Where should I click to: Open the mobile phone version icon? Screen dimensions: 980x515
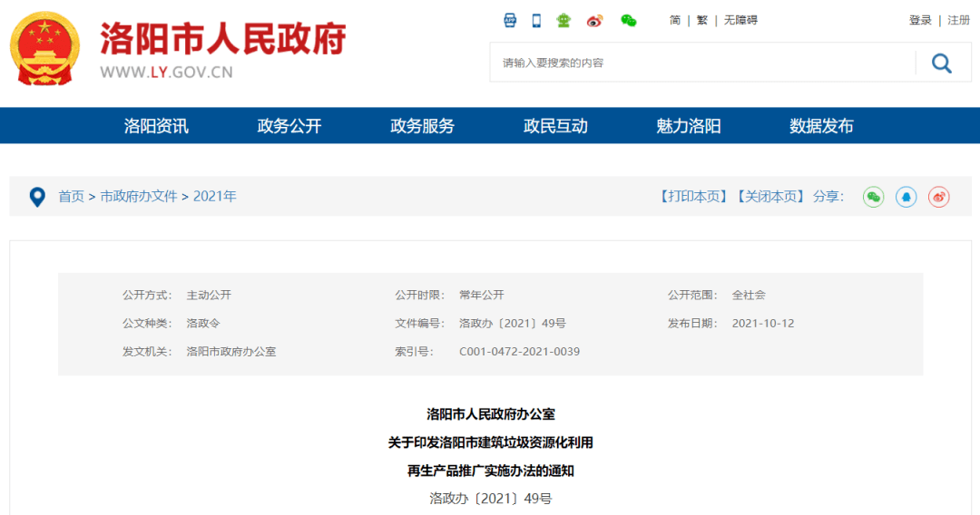pyautogui.click(x=536, y=20)
